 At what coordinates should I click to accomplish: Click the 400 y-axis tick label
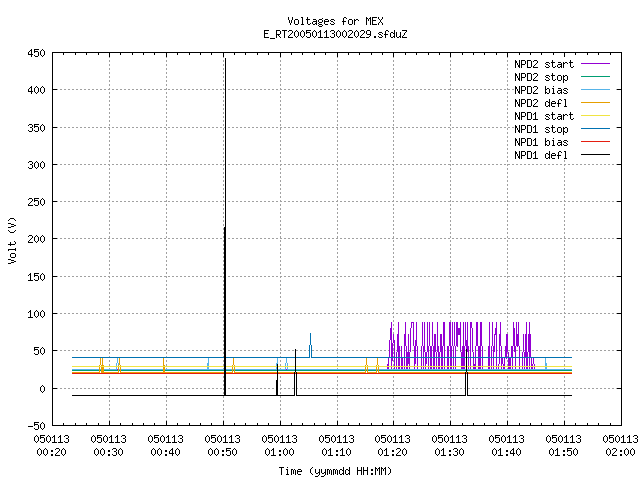36,90
